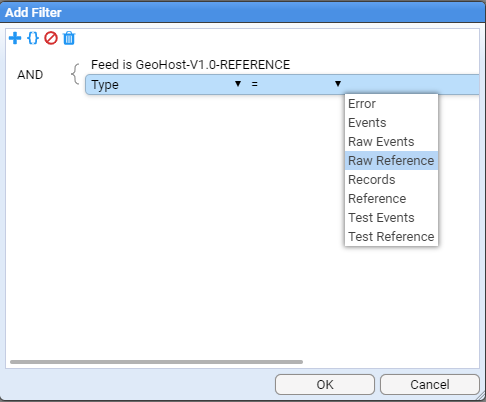Open the equals condition dropdown arrow
Viewport: 486px width, 402px height.
point(338,84)
